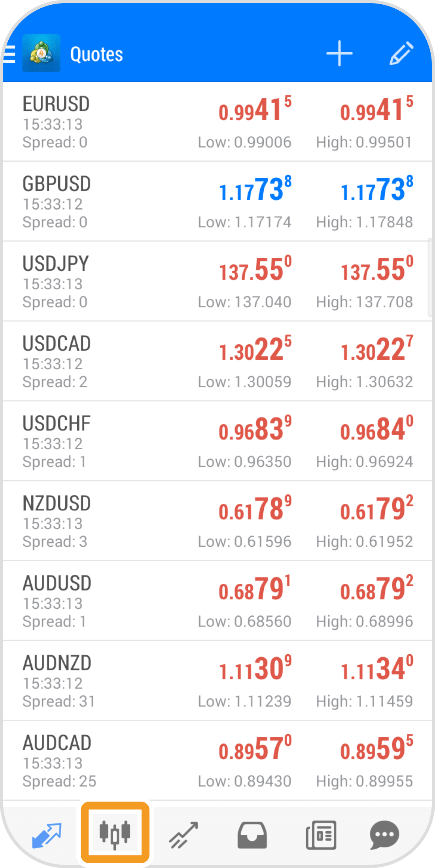Screen dimensions: 435x868
Task: Edit the quotes list with pencil icon
Action: tap(401, 53)
